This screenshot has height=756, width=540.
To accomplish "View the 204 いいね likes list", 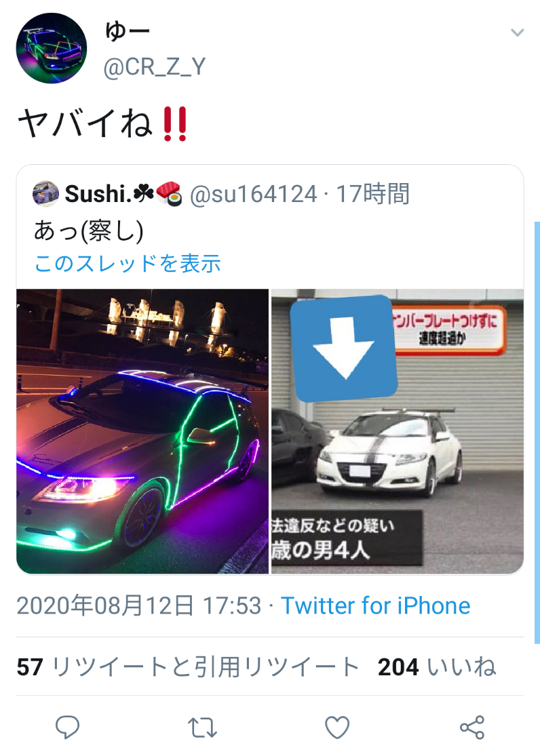I will pos(437,667).
